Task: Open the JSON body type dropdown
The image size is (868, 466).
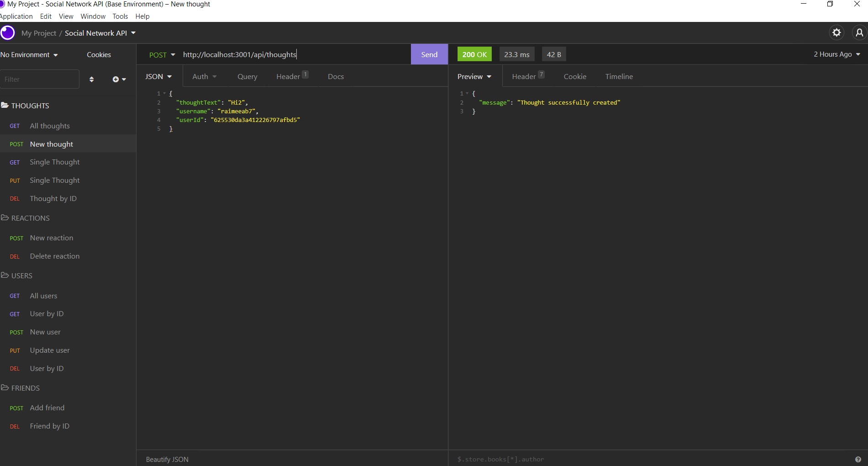Action: click(158, 77)
